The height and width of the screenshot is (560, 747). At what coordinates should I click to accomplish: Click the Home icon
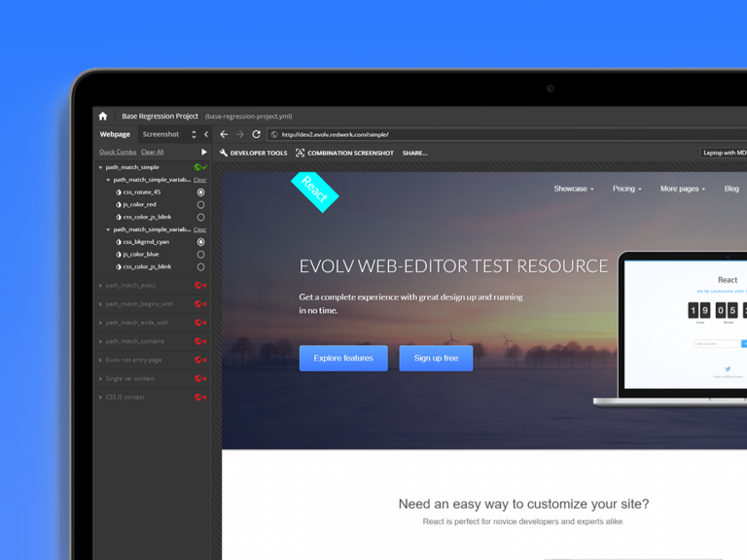[103, 116]
